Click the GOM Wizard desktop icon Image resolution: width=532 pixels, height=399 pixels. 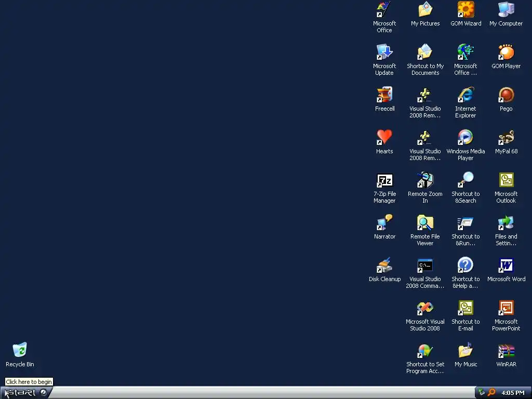[465, 9]
